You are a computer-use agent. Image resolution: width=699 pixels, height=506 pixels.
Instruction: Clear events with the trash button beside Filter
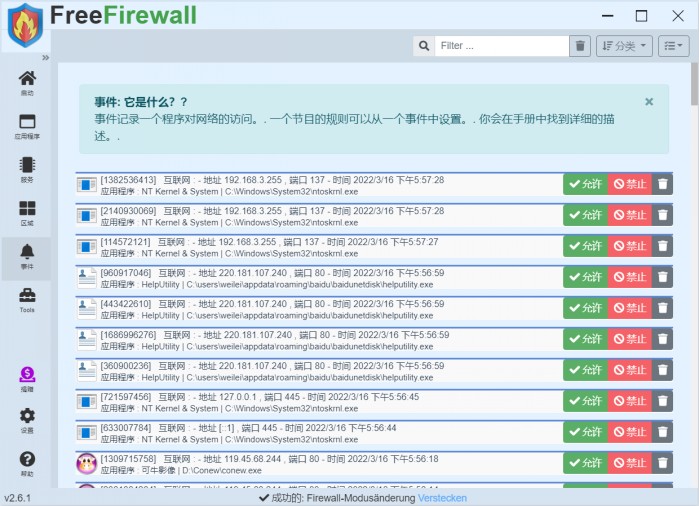[x=580, y=45]
